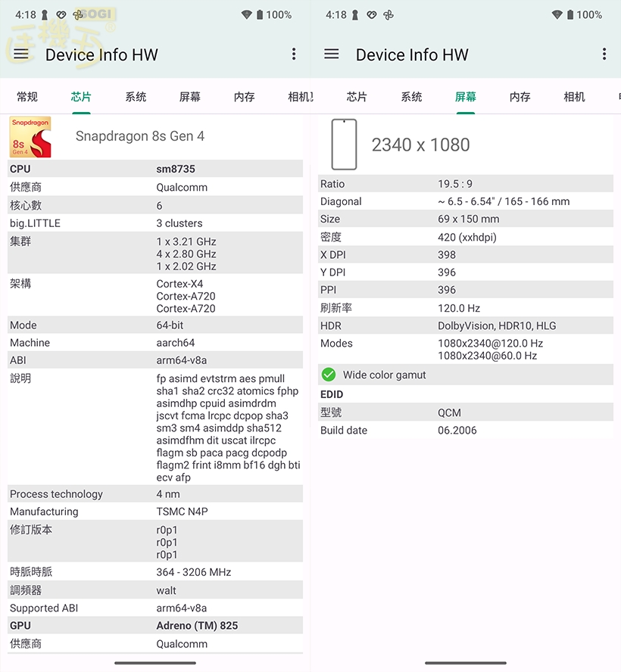621x672 pixels.
Task: Switch to 常规 tab in left screen
Action: (27, 97)
